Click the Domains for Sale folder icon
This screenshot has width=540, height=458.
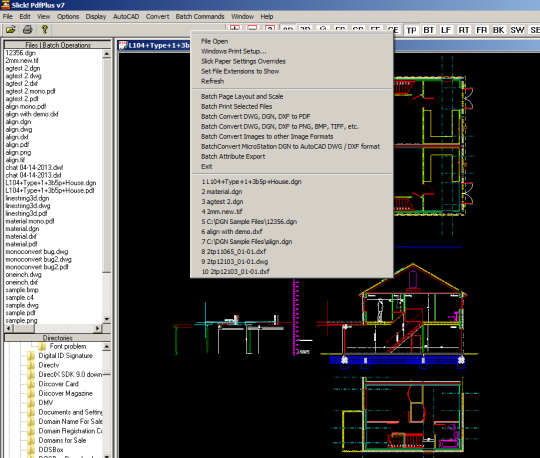[x=31, y=440]
